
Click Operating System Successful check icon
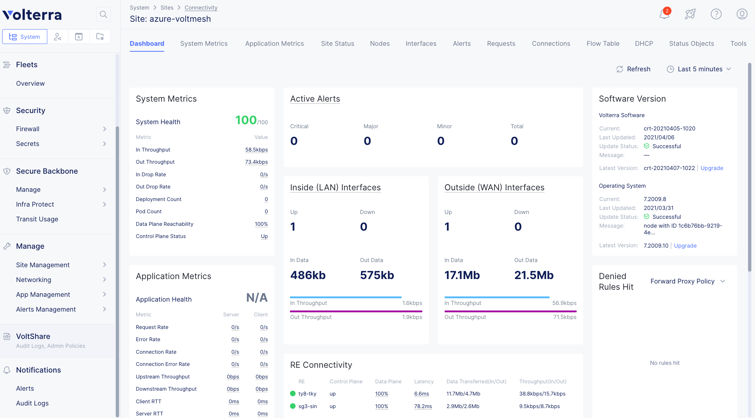647,217
